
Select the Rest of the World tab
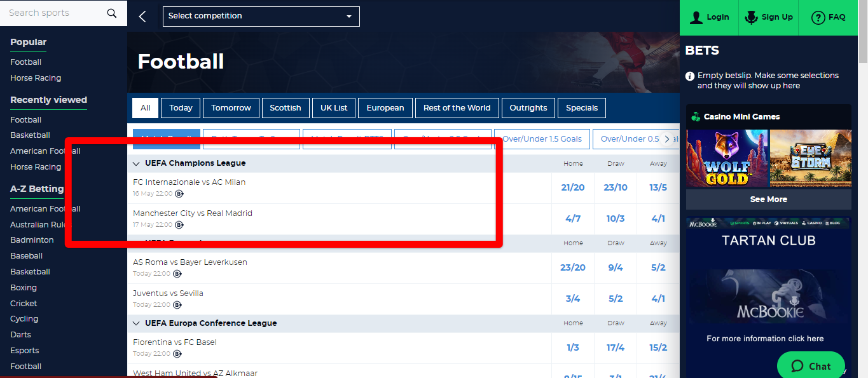point(457,108)
